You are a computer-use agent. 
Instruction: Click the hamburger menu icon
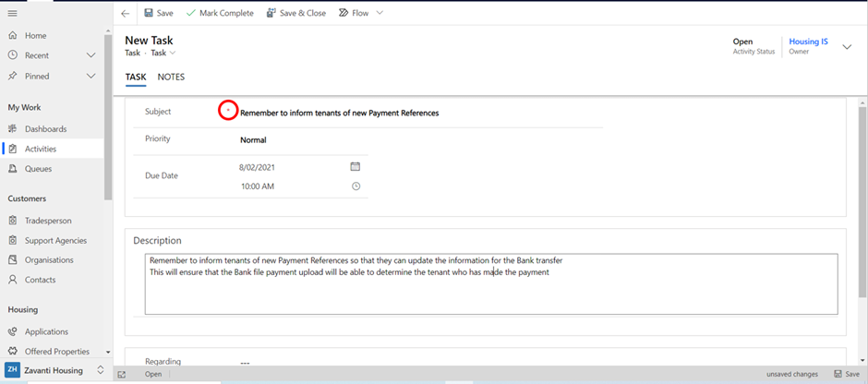pyautogui.click(x=12, y=13)
